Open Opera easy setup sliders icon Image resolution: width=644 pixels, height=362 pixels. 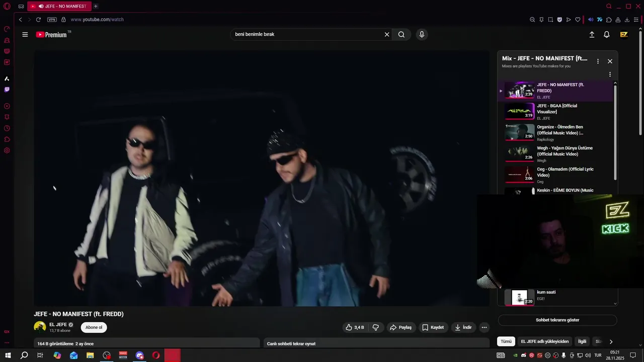click(x=636, y=20)
